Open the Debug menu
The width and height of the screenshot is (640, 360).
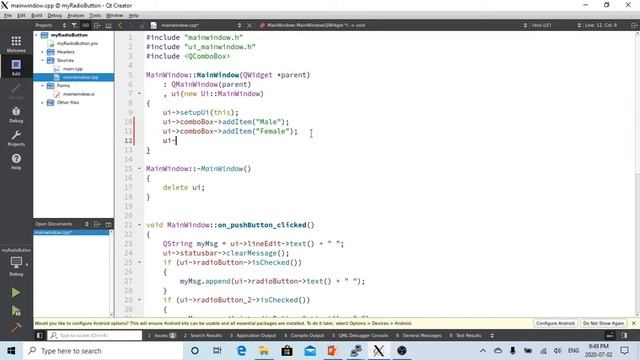click(x=55, y=16)
